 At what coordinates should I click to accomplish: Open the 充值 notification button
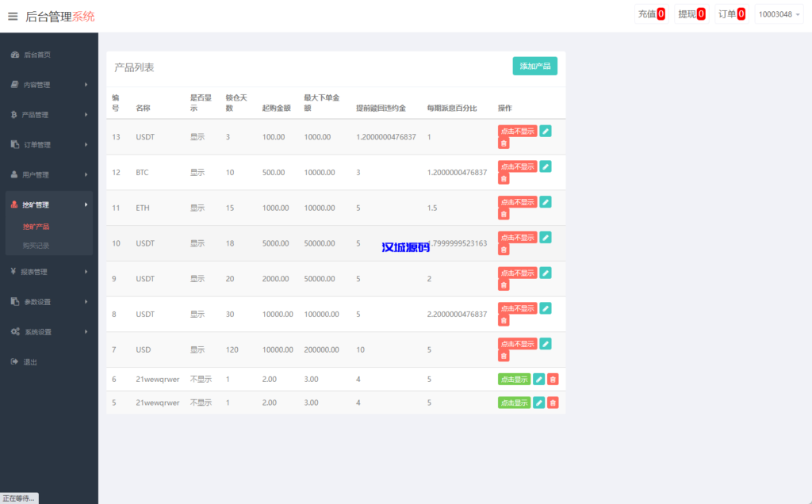(651, 14)
